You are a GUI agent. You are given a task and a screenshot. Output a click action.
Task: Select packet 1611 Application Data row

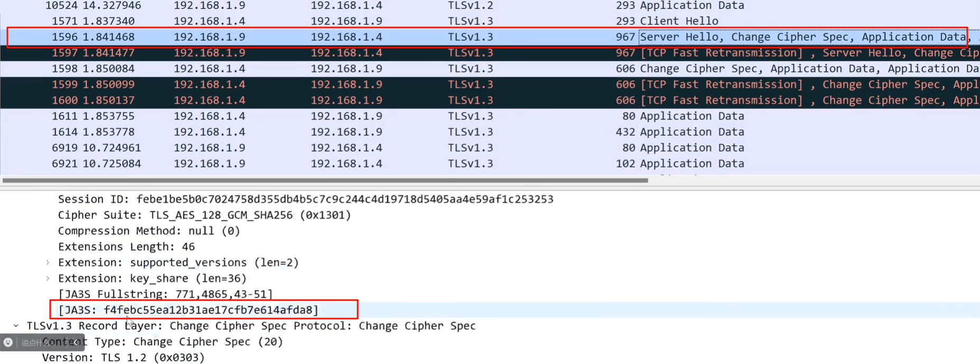tap(490, 116)
